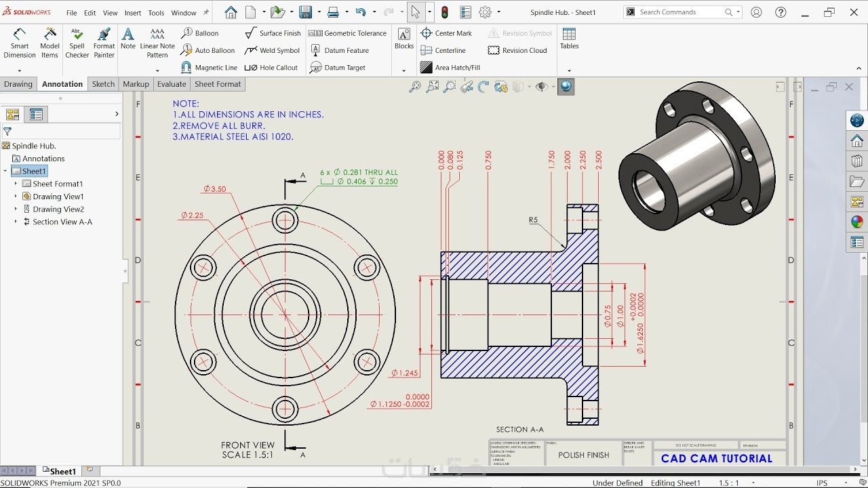
Task: Open the Insert menu
Action: (133, 13)
